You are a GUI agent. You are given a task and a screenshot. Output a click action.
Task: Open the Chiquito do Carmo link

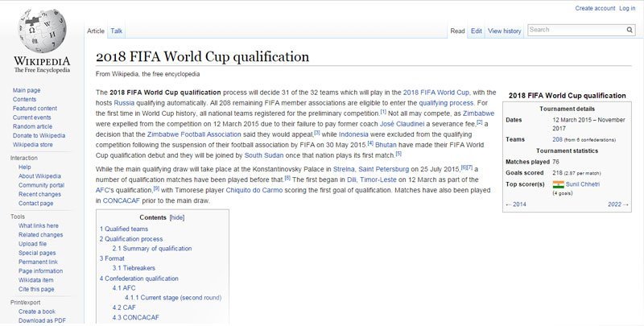(x=254, y=191)
